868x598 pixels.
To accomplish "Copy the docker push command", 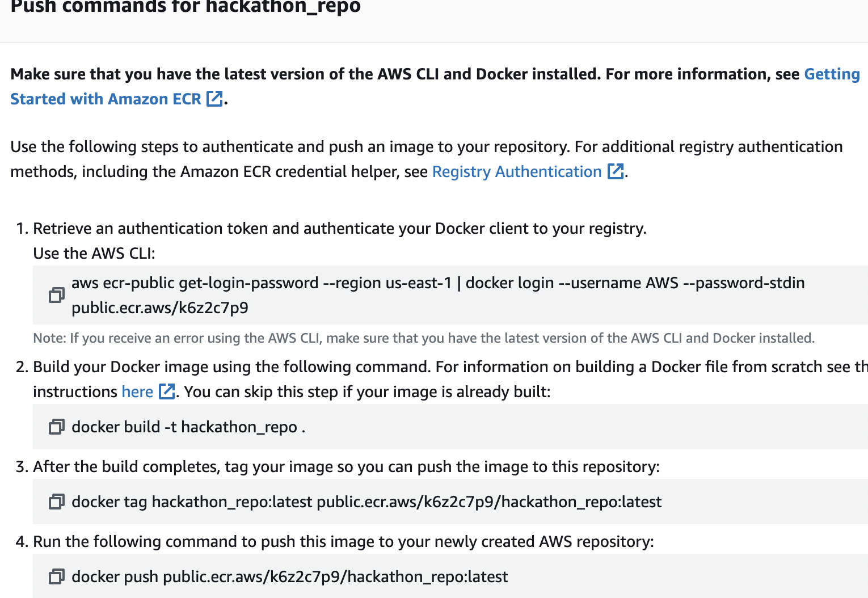I will (x=56, y=576).
